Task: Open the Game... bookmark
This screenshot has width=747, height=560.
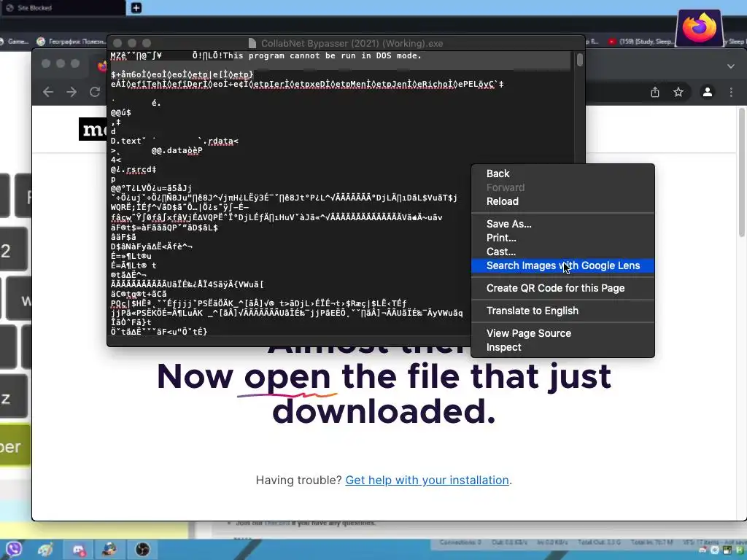Action: coord(15,42)
